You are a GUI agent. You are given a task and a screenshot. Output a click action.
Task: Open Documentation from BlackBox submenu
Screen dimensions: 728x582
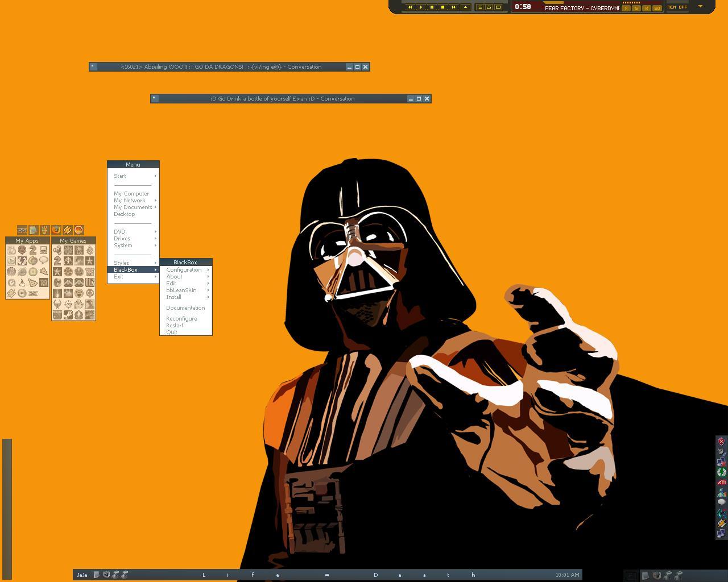click(x=186, y=308)
